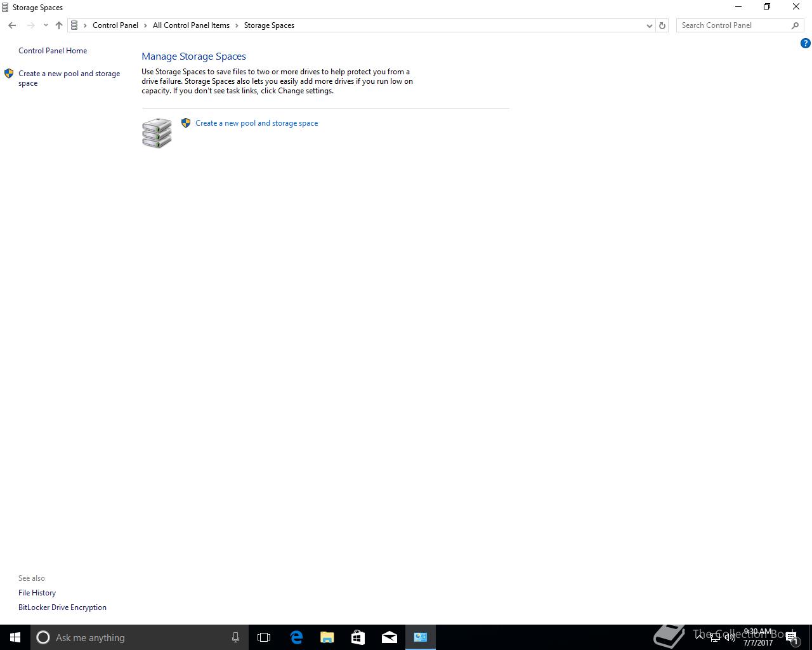Click the Forward navigation arrow

pyautogui.click(x=30, y=25)
